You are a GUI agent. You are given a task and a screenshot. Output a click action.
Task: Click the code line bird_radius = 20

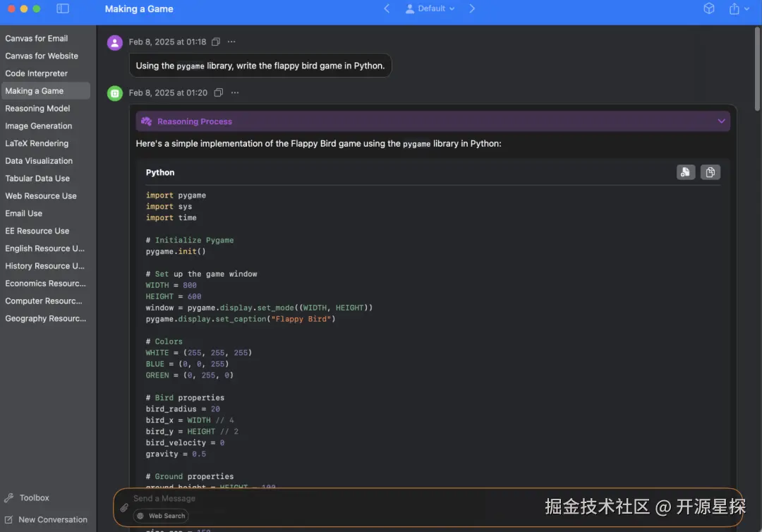tap(183, 409)
